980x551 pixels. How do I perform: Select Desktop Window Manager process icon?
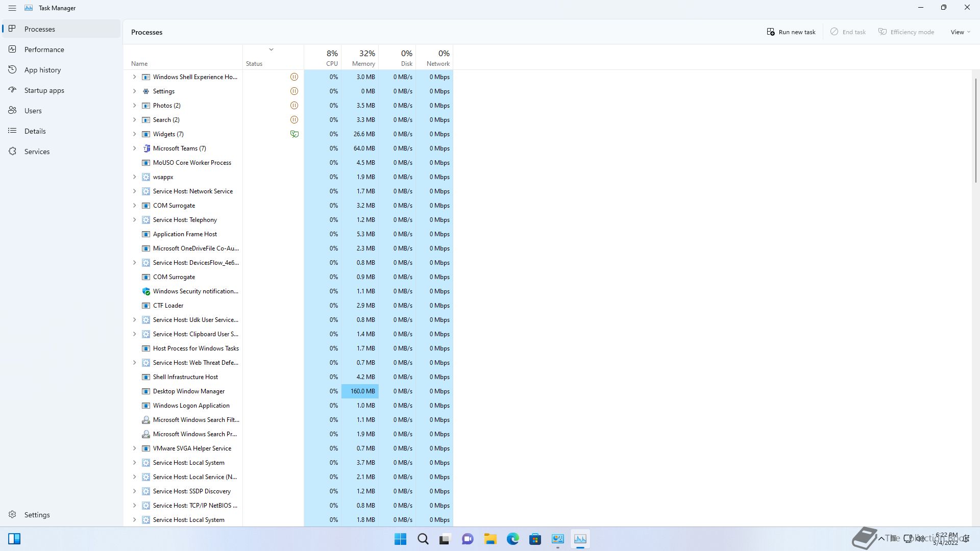coord(146,391)
